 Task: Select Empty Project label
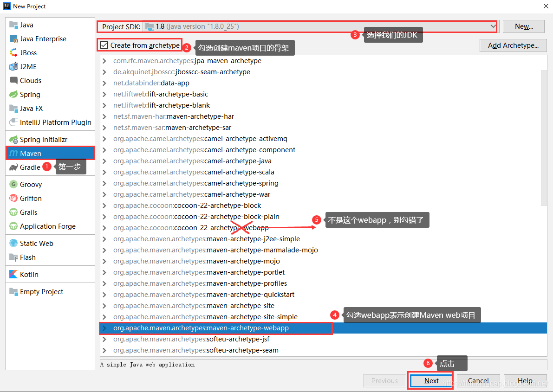42,291
